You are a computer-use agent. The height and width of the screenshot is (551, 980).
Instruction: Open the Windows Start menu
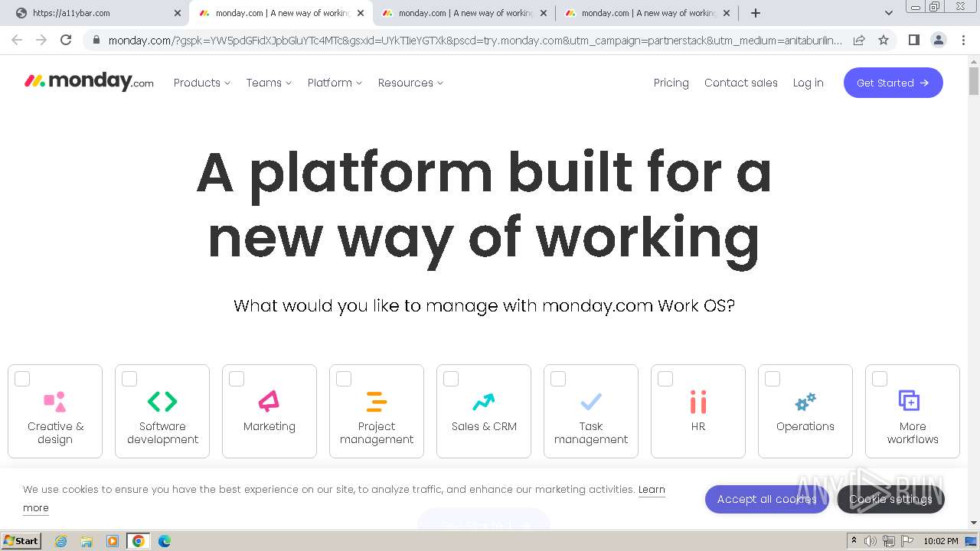coord(21,541)
